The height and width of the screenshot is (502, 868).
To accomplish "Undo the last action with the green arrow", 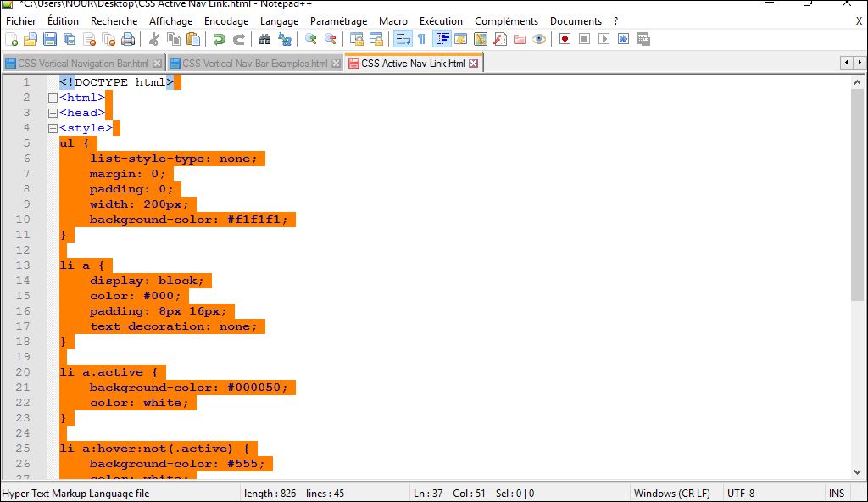I will click(x=220, y=39).
